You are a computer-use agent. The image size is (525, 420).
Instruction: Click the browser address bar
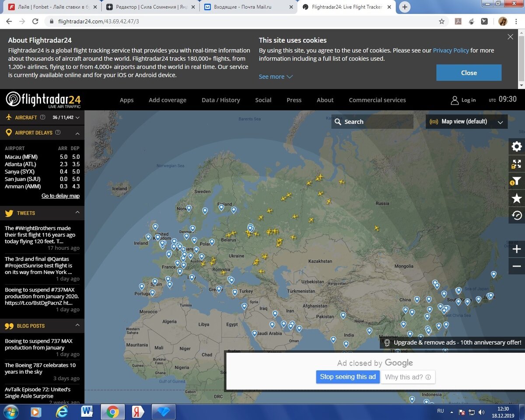245,21
